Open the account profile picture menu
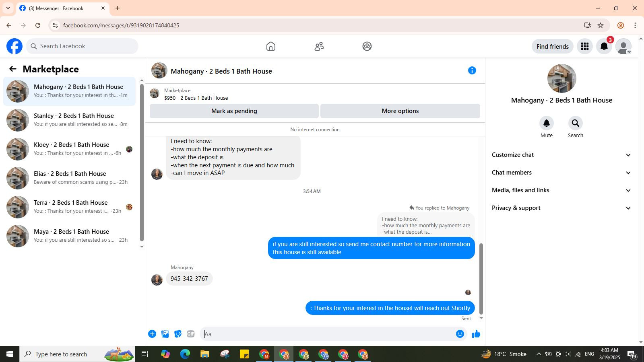644x362 pixels. pyautogui.click(x=623, y=46)
